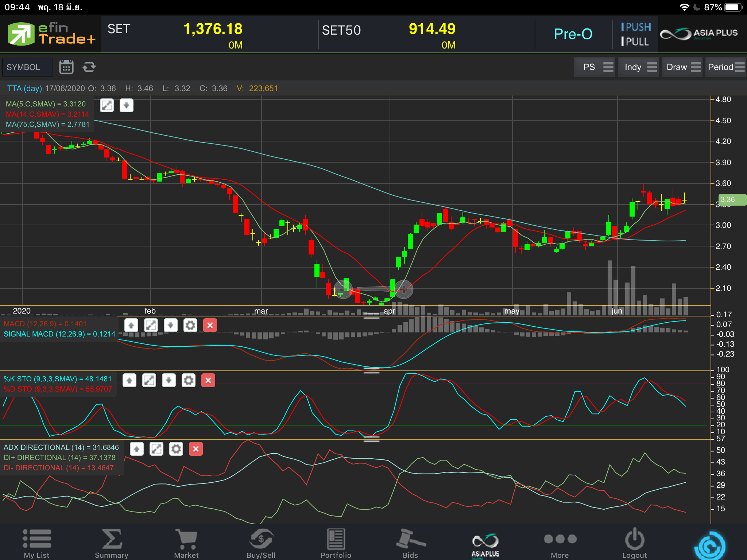The height and width of the screenshot is (560, 747).
Task: Open ADX Directional settings gear
Action: coord(176,449)
